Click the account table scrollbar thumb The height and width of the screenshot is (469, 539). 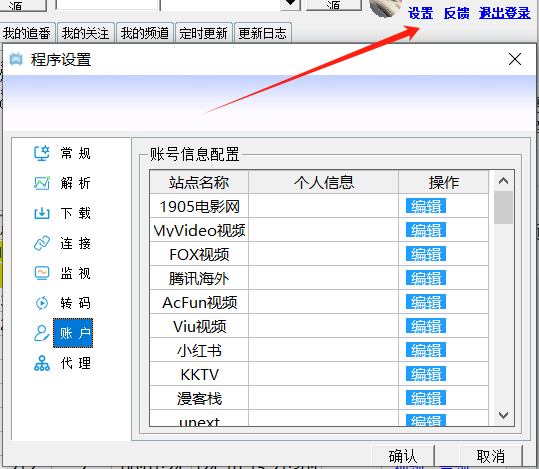(503, 207)
